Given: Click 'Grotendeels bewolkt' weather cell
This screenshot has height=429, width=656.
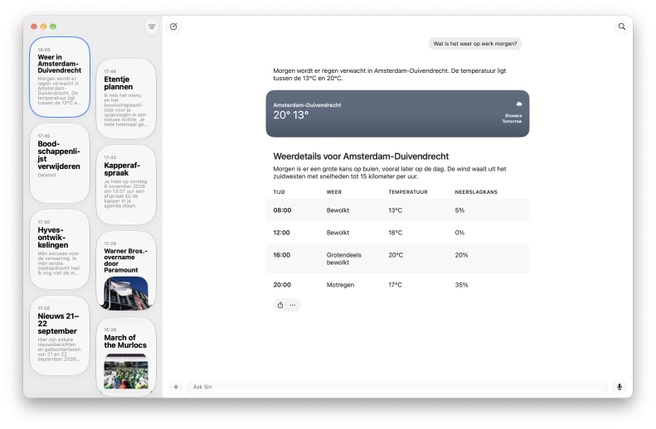Looking at the screenshot, I should [344, 259].
